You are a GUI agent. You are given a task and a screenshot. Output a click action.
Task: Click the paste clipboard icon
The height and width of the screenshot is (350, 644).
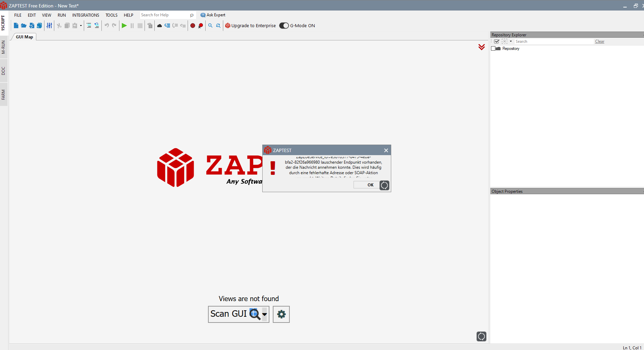click(x=75, y=26)
